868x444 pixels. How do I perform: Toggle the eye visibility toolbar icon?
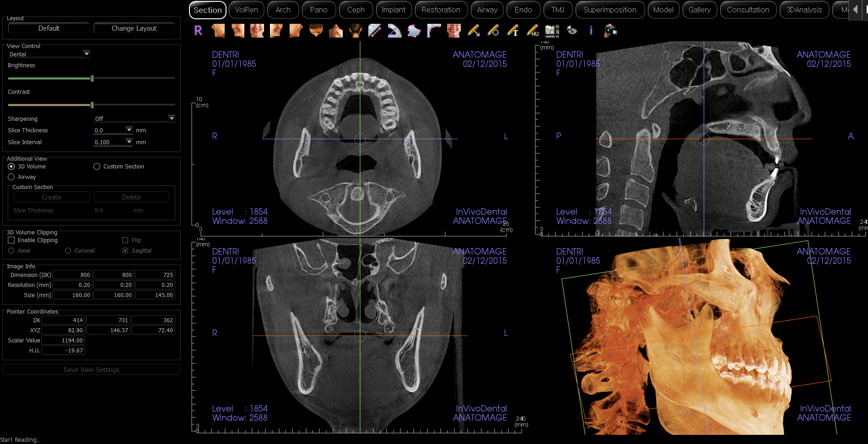click(571, 31)
